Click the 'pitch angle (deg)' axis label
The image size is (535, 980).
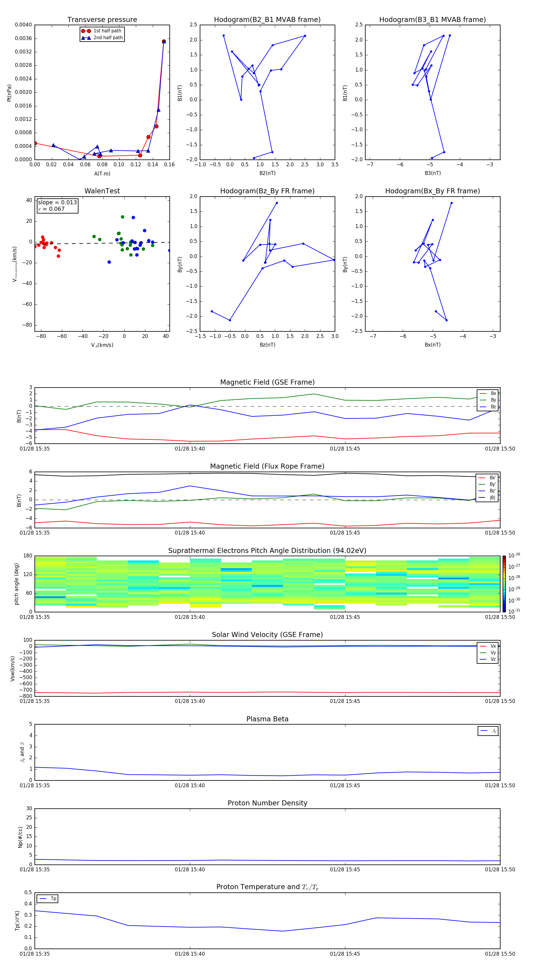pos(16,584)
